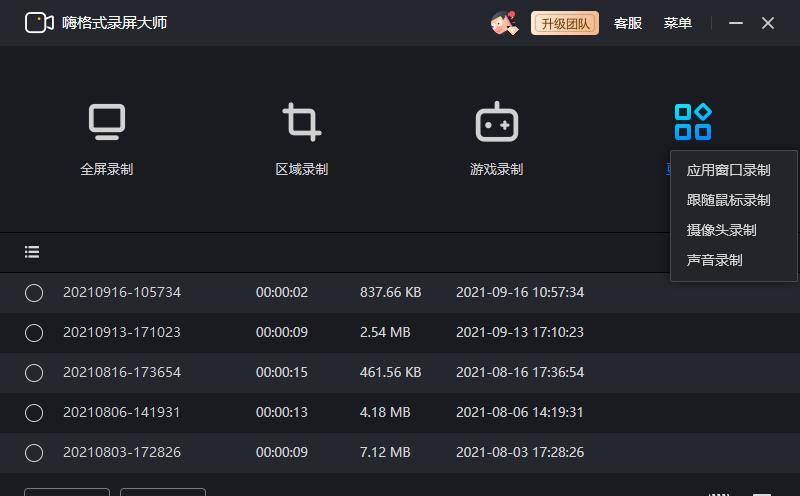Click the 升级团队 upgrade button
Viewport: 800px width, 496px height.
[565, 23]
